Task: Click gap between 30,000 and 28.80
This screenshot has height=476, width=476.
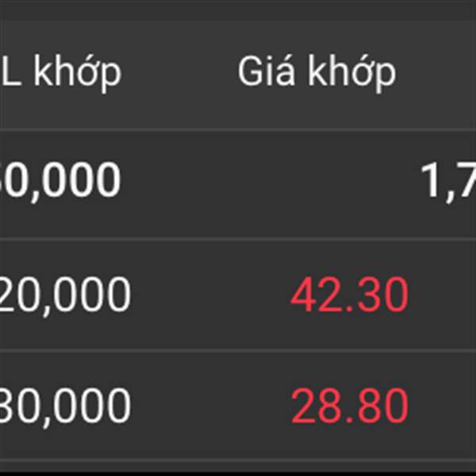Action: tap(211, 406)
